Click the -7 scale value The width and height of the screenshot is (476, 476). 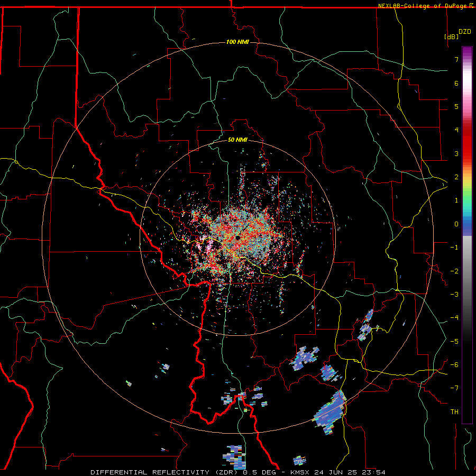[x=454, y=388]
